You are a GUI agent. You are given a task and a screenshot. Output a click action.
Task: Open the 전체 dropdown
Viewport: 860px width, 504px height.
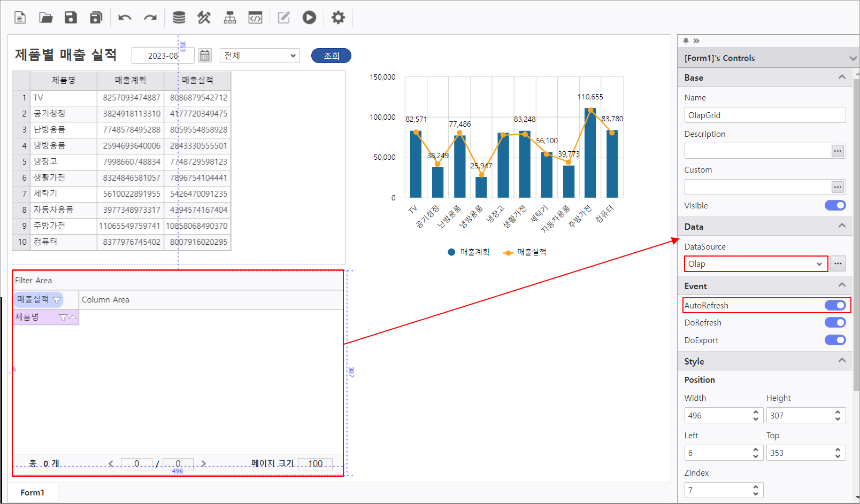(x=260, y=56)
